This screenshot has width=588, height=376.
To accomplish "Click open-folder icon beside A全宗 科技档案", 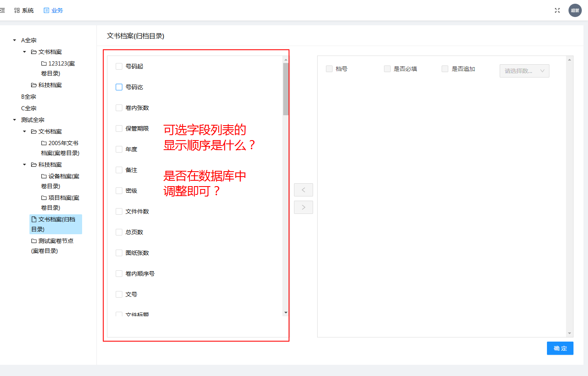I will (x=34, y=85).
